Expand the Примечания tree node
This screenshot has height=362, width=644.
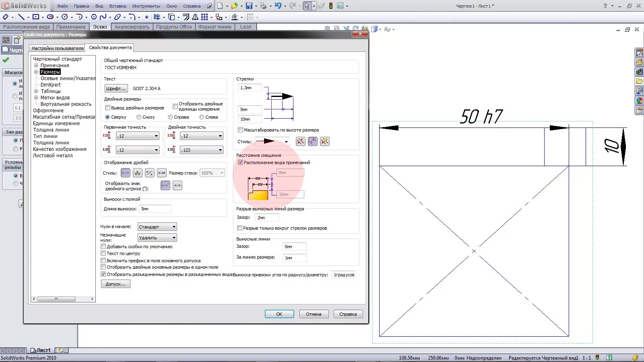pos(36,66)
